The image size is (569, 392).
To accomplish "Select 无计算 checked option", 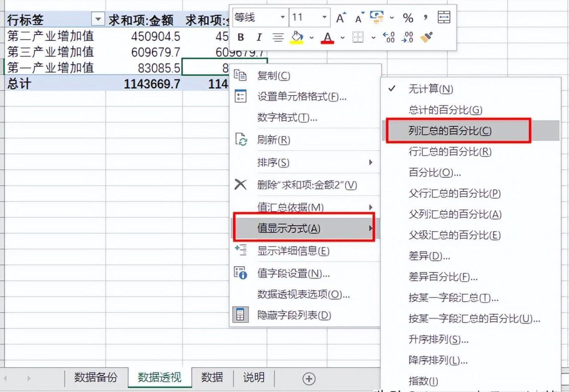I will 471,89.
